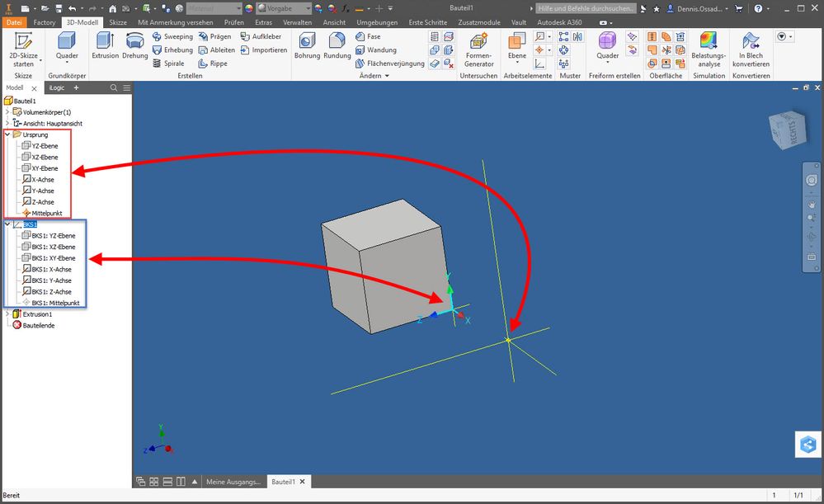Screen dimensions: 824x504
Task: Open the Formen-Generator
Action: tap(478, 49)
